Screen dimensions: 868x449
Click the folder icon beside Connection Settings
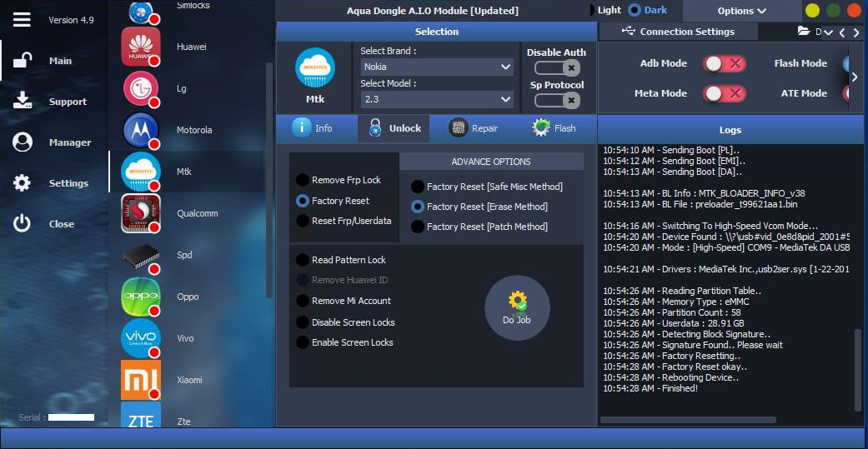(804, 32)
